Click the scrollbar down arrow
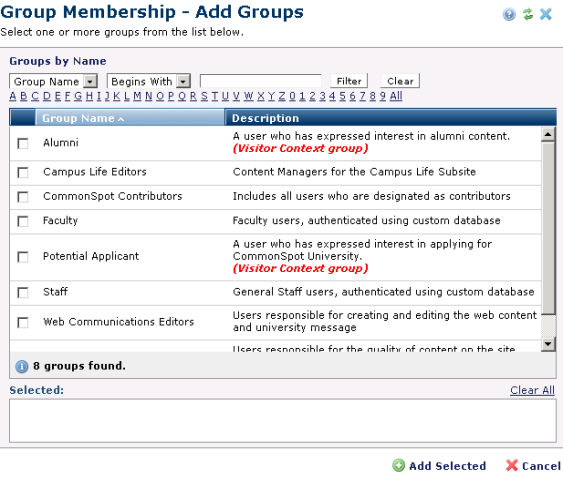Screen dimensions: 563x483 click(548, 344)
